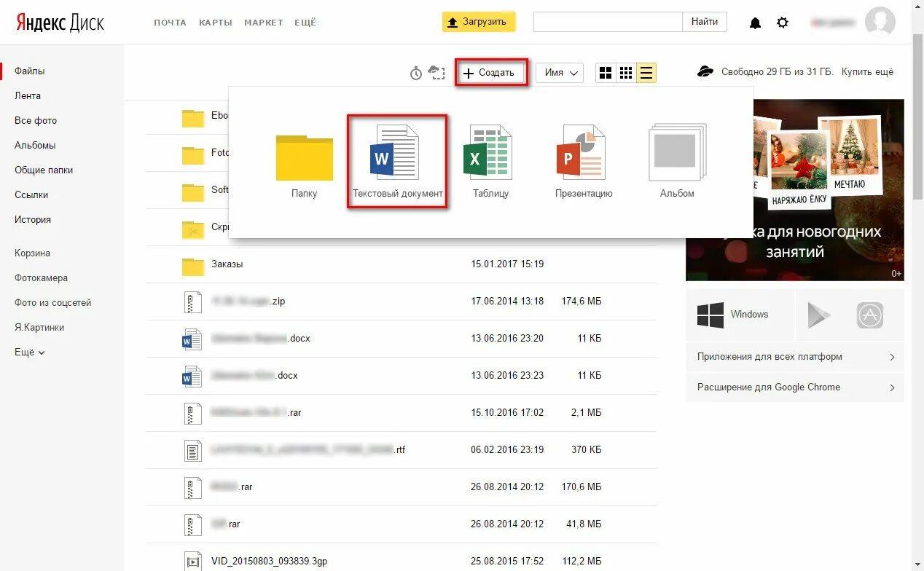
Task: Select Ссылки in the sidebar
Action: coord(31,195)
